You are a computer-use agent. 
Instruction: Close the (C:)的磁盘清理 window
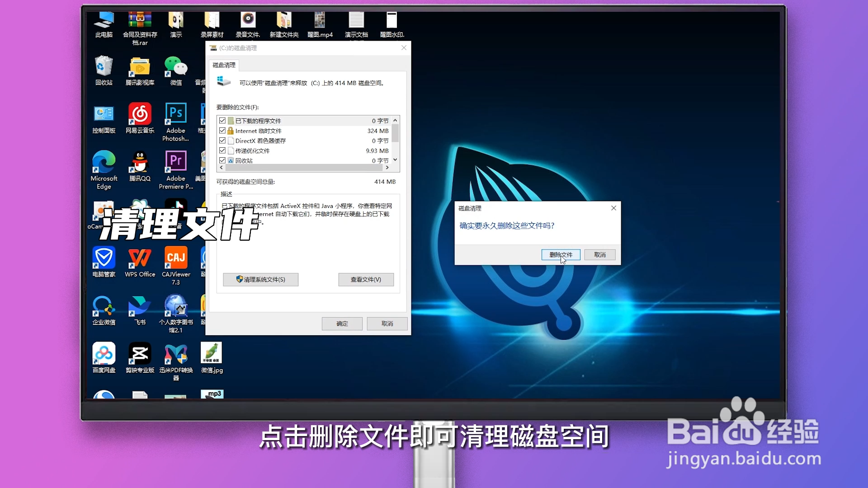404,48
